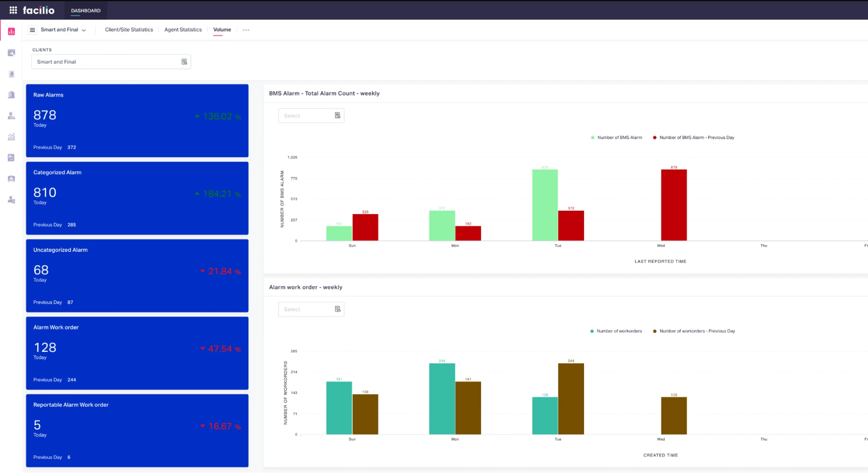
Task: Switch to Agent Statistics tab
Action: (183, 30)
